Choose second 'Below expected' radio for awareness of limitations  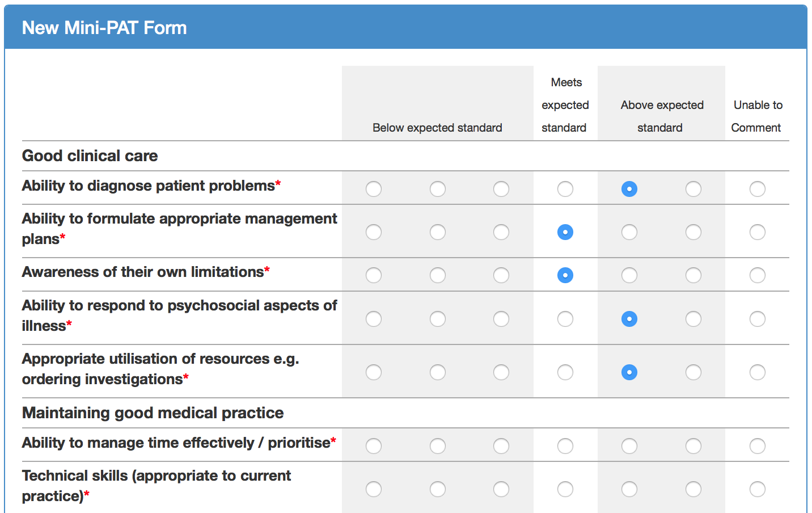438,275
